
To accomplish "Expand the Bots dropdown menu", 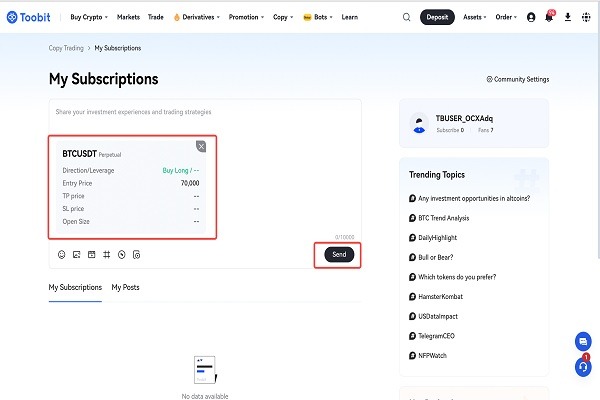I will [323, 17].
